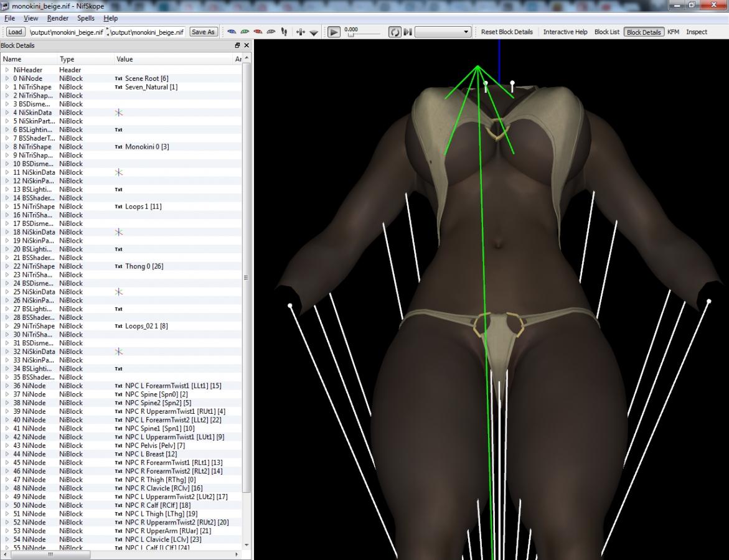
Task: Click Txt icon beside Seven_Natural [1]
Action: pyautogui.click(x=118, y=87)
